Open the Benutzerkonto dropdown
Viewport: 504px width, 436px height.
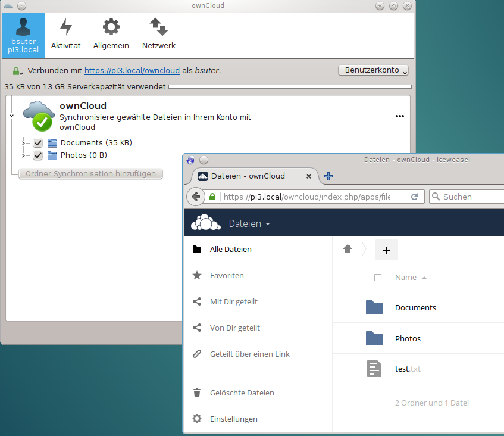(373, 70)
